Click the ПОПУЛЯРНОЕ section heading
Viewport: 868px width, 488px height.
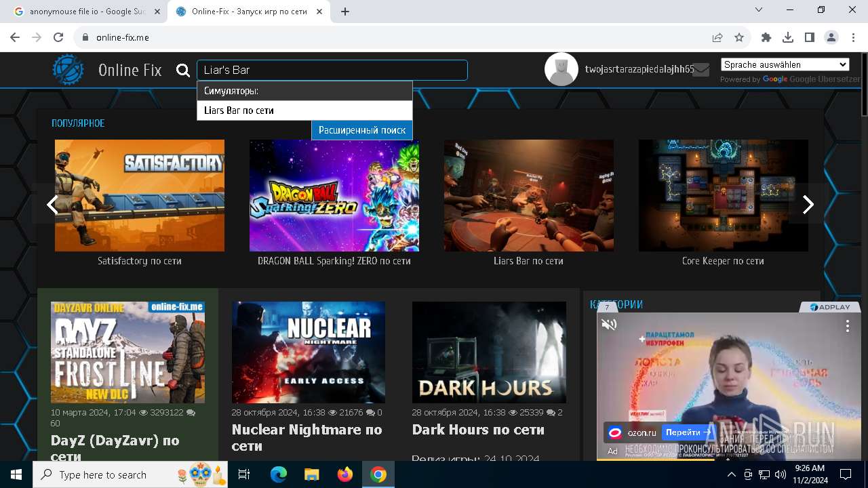click(x=78, y=123)
